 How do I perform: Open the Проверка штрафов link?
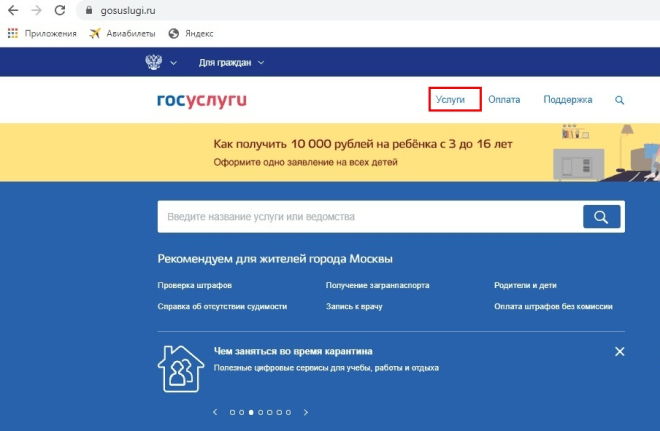click(194, 285)
